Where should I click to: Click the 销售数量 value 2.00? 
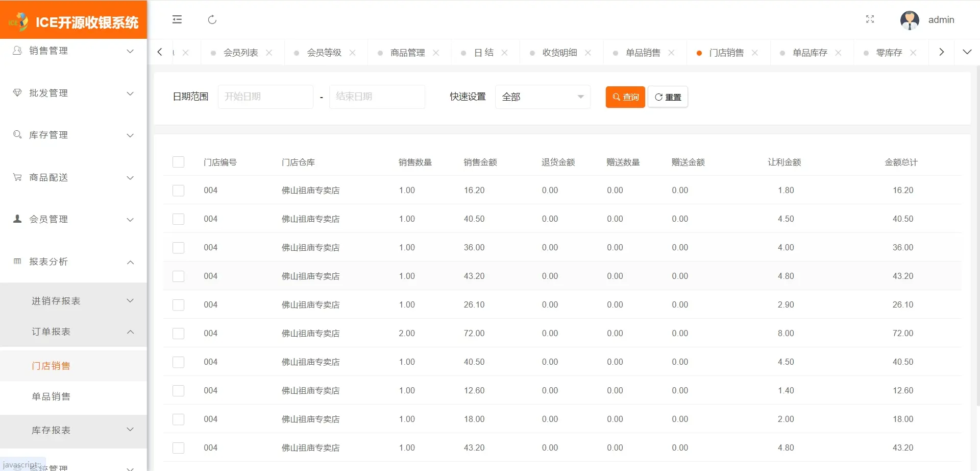point(407,333)
